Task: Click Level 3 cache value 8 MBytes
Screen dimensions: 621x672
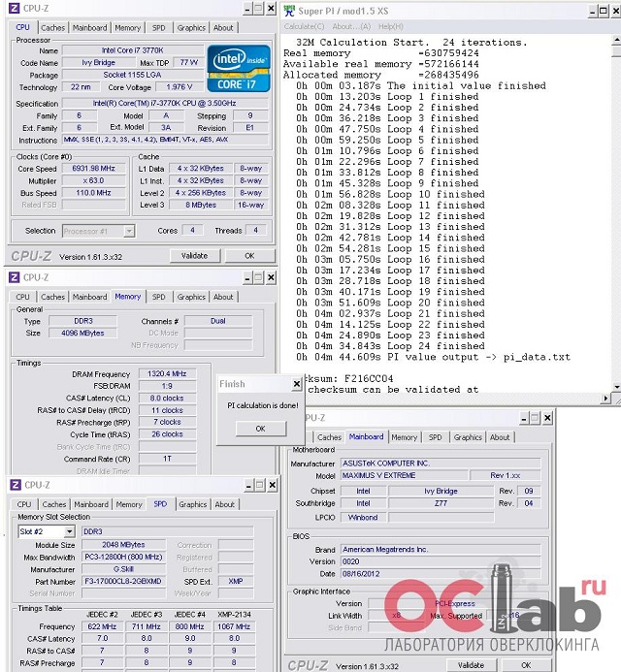Action: tap(201, 205)
